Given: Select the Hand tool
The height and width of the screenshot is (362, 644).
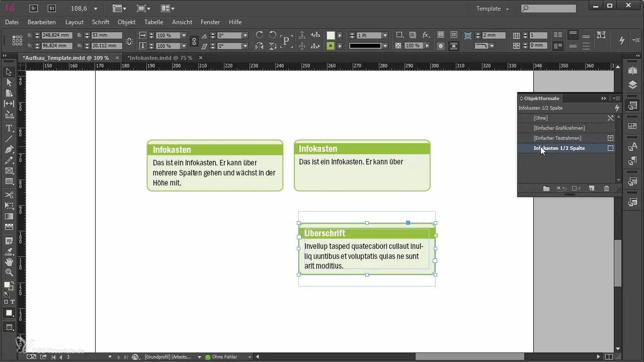Looking at the screenshot, I should [x=9, y=262].
